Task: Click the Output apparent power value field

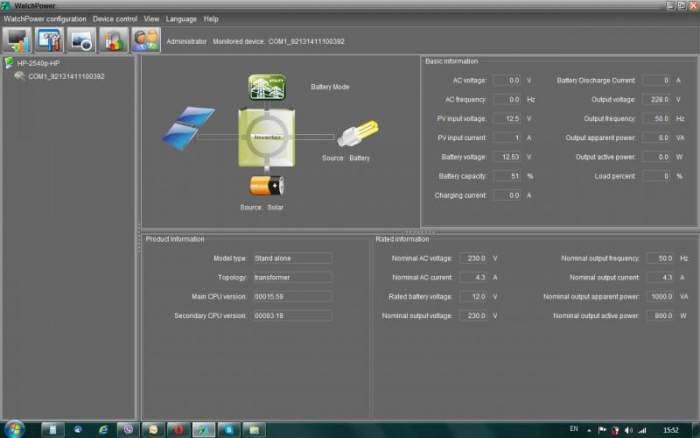Action: [656, 138]
